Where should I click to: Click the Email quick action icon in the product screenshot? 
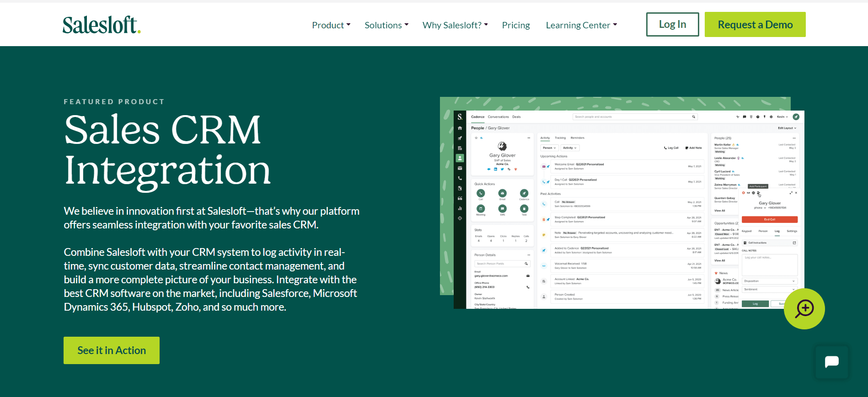(x=502, y=193)
